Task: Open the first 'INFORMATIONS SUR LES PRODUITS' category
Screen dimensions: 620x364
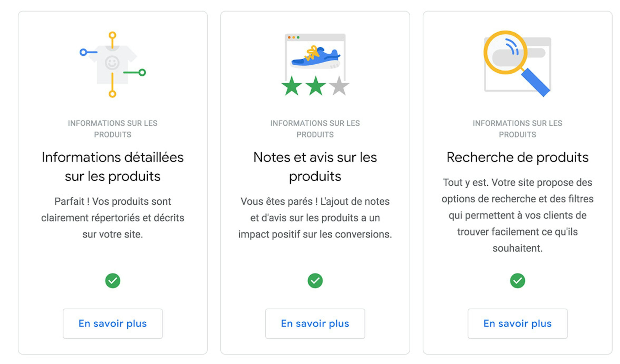Action: coord(113,128)
